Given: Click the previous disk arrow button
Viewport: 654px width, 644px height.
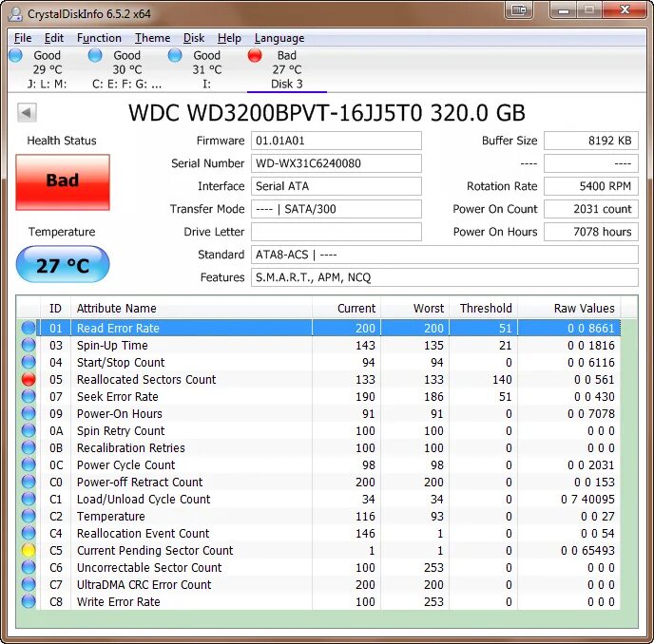Looking at the screenshot, I should 28,112.
